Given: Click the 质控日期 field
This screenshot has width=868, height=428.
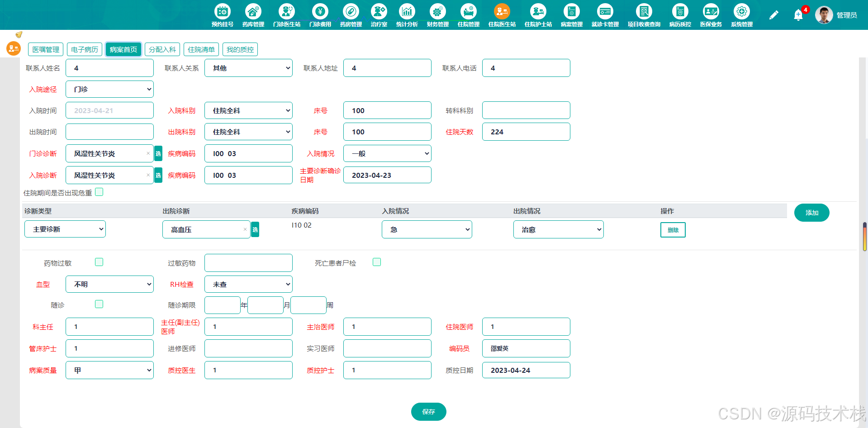Looking at the screenshot, I should tap(526, 370).
